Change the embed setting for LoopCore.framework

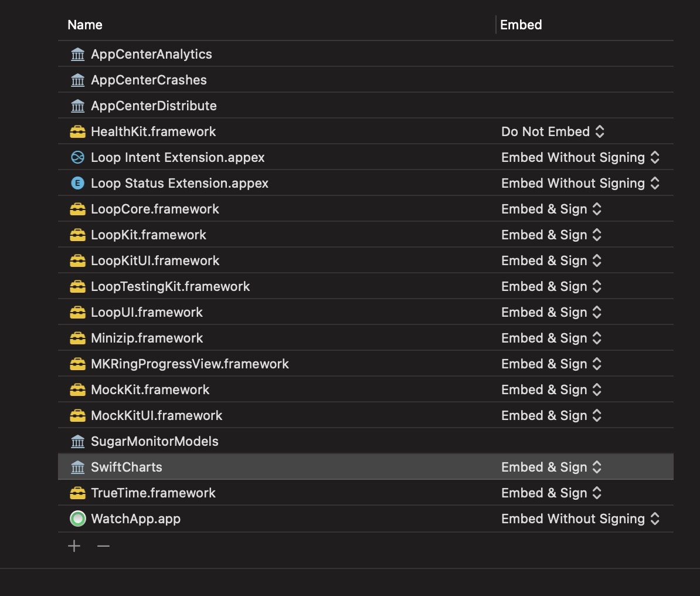(551, 209)
